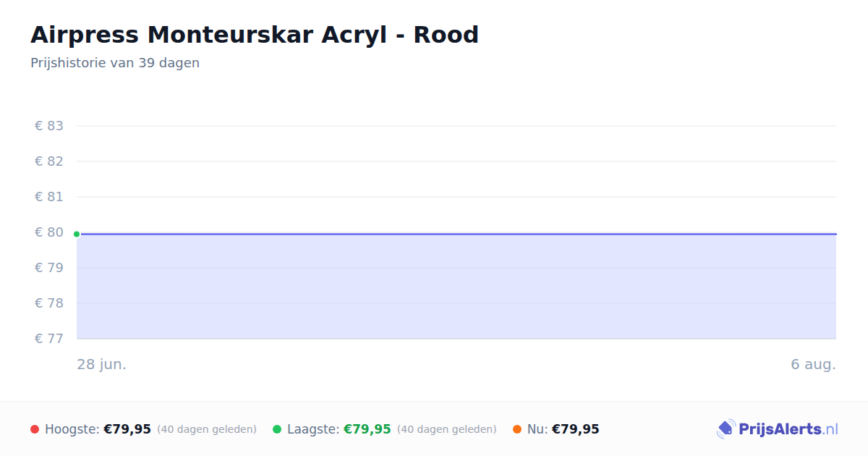Image resolution: width=868 pixels, height=456 pixels.
Task: Click the shaded area under price line
Action: click(x=456, y=287)
